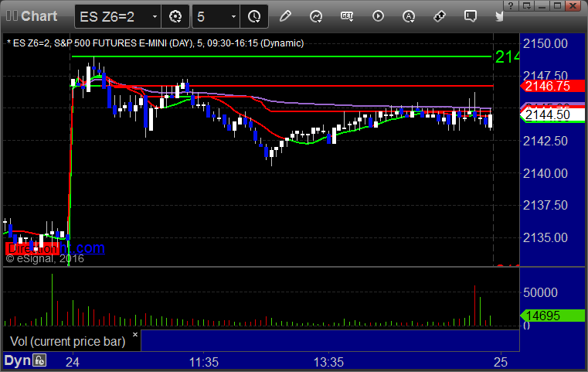Start bar replay playback
Screen dimensions: 588x372
point(378,16)
